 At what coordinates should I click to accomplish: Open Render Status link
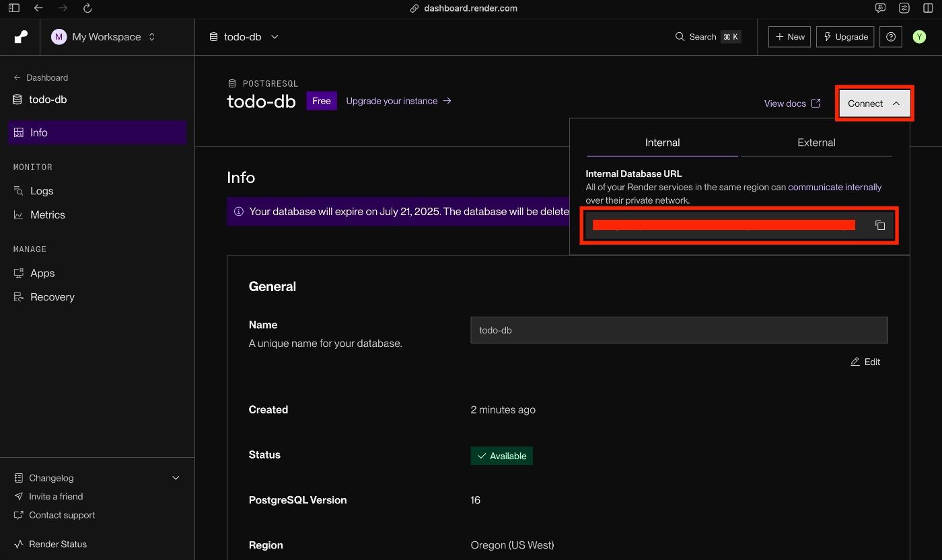tap(58, 545)
